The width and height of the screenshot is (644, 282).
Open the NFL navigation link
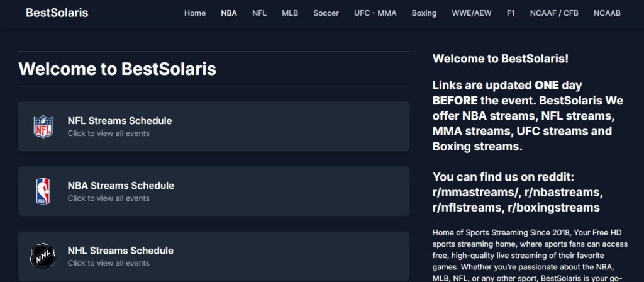[259, 13]
